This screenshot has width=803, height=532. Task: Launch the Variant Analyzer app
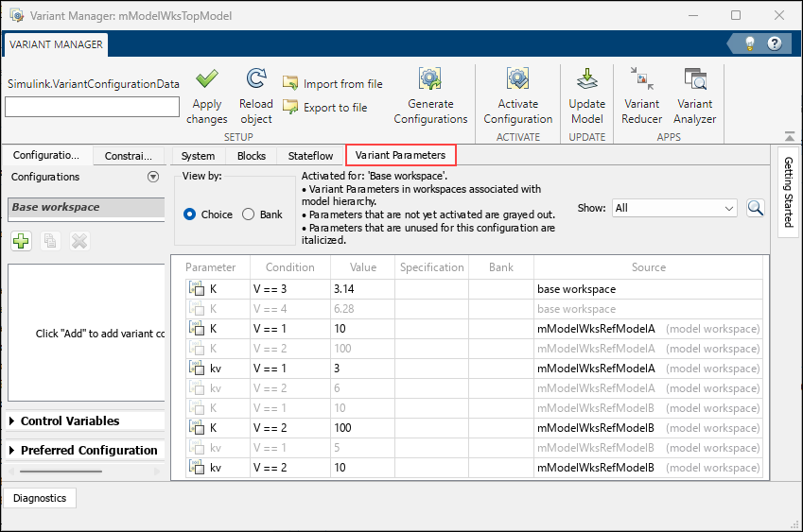click(694, 80)
